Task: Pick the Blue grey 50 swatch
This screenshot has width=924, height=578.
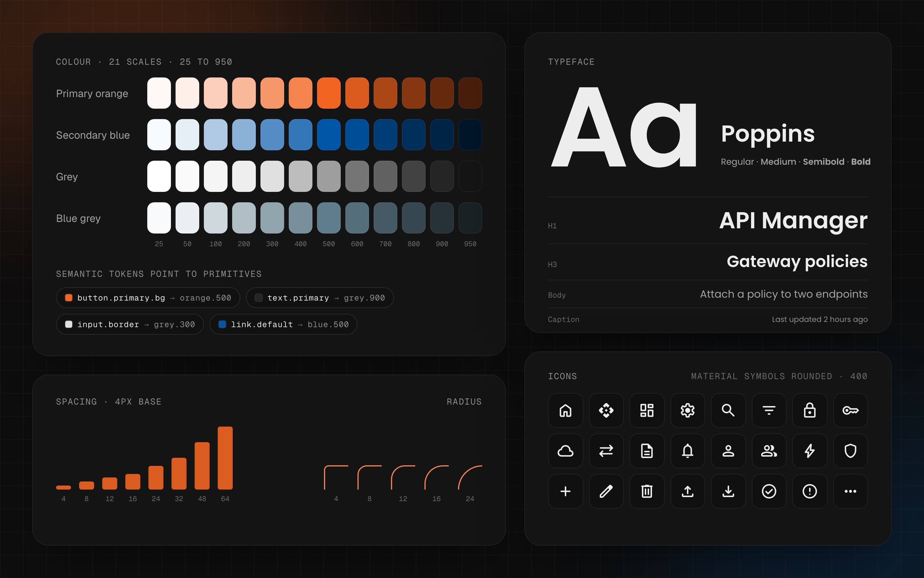Action: pos(187,218)
